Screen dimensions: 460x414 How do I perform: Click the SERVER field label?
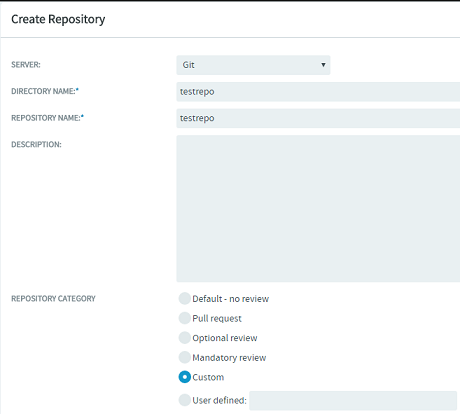[26, 65]
